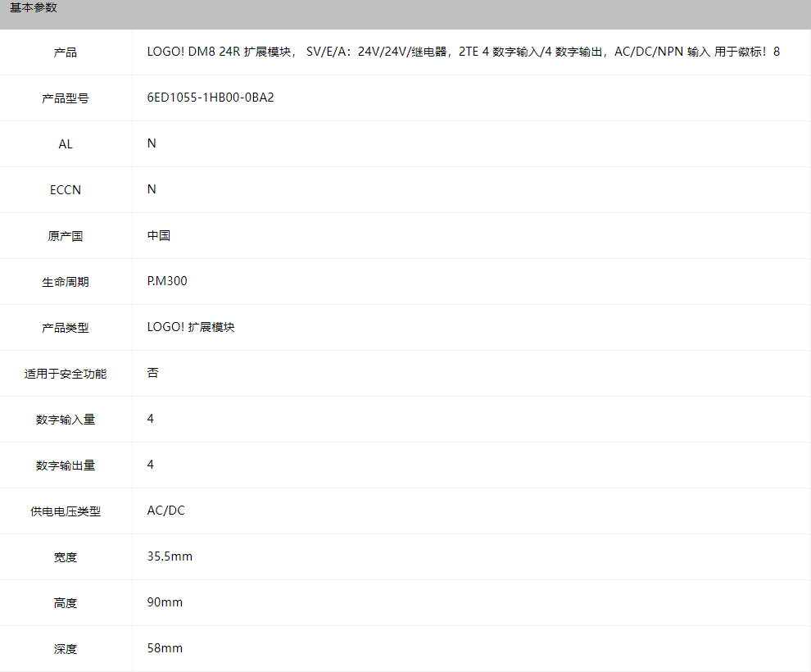Viewport: 811px width, 672px height.
Task: Select the 产品型号 label
Action: pos(66,98)
